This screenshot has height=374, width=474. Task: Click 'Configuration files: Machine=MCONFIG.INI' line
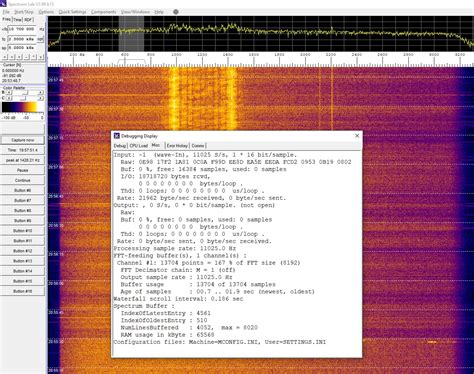tap(220, 342)
